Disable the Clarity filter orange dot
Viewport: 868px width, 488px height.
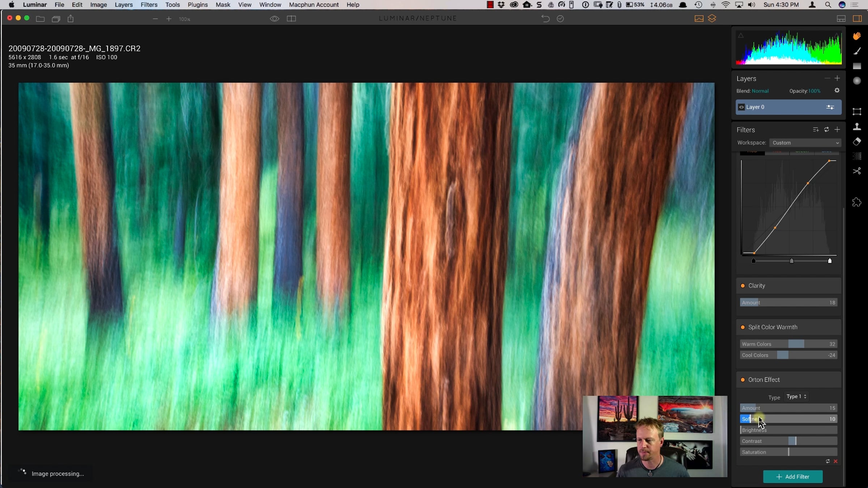pos(743,286)
